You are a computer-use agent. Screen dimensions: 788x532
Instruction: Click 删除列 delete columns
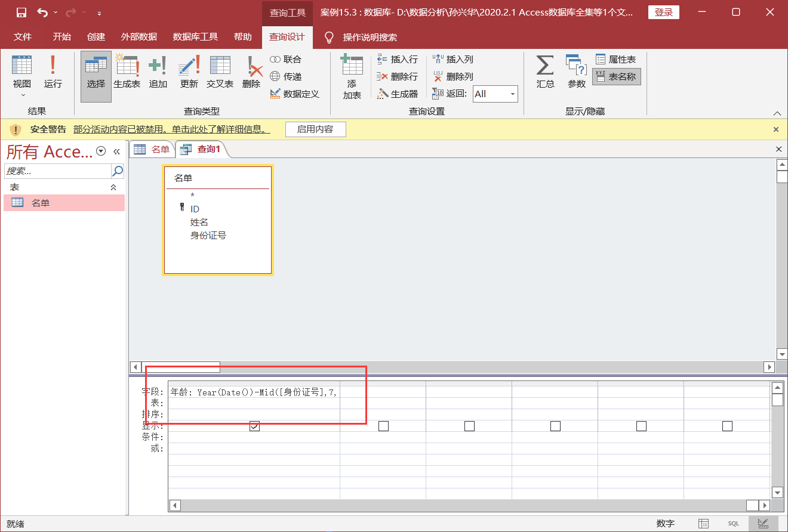click(453, 77)
